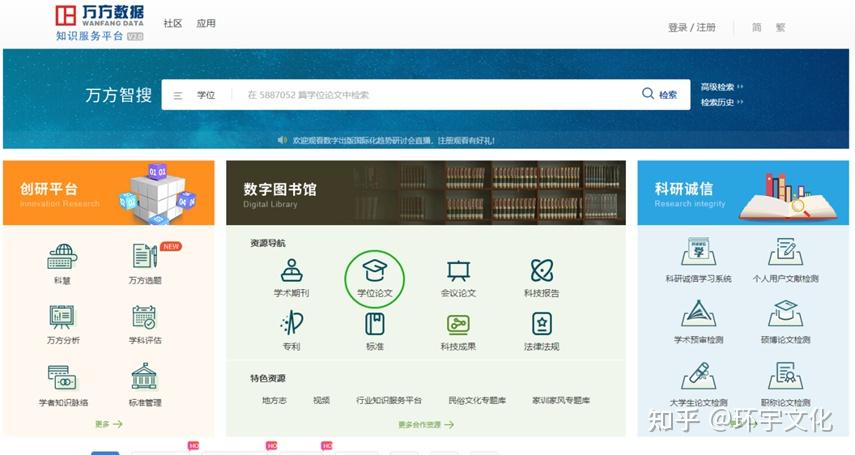Open 科研诚信学习系统 icon
Image resolution: width=855 pixels, height=455 pixels.
pos(699,252)
